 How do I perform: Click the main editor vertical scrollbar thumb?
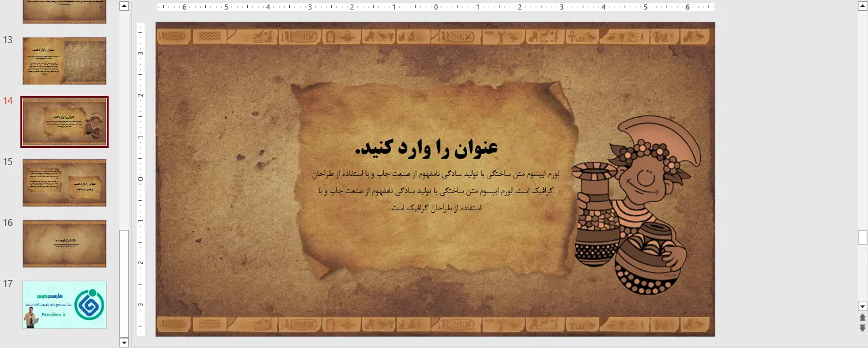pyautogui.click(x=862, y=238)
